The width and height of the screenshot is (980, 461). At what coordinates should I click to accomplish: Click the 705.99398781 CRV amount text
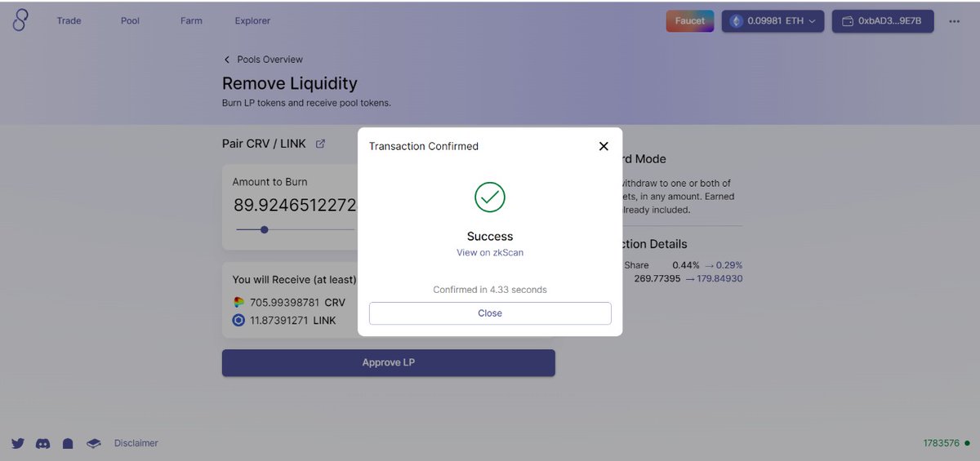[x=297, y=303]
